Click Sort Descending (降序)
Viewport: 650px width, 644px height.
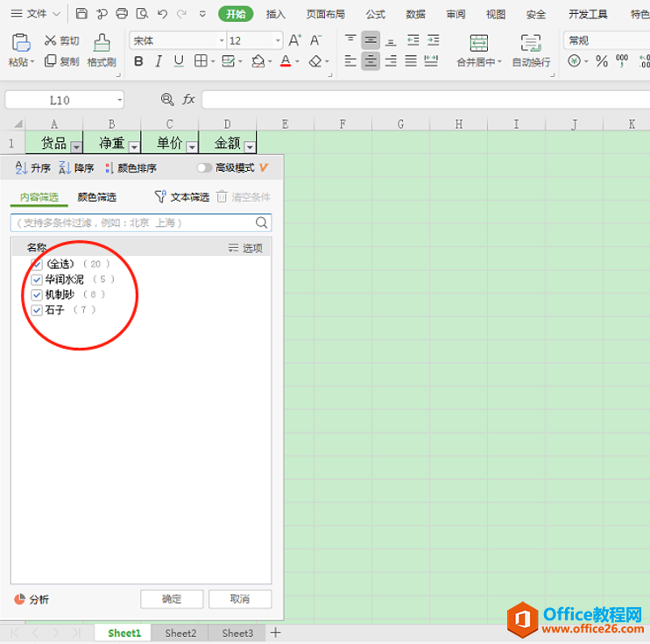[x=76, y=167]
